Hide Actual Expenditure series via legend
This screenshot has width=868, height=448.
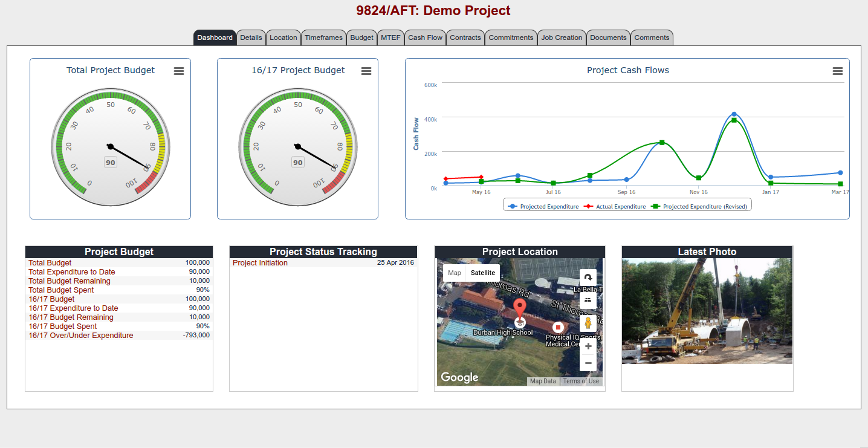click(617, 206)
